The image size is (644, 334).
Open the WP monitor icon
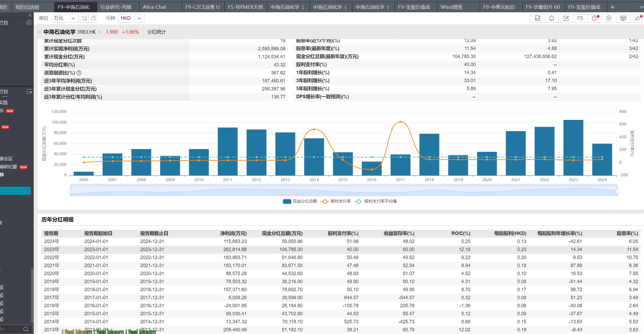coord(623,18)
